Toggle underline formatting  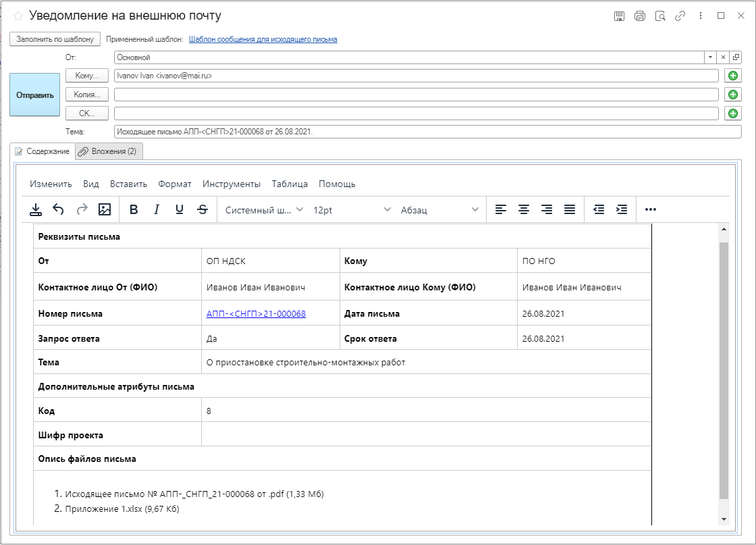pos(180,209)
